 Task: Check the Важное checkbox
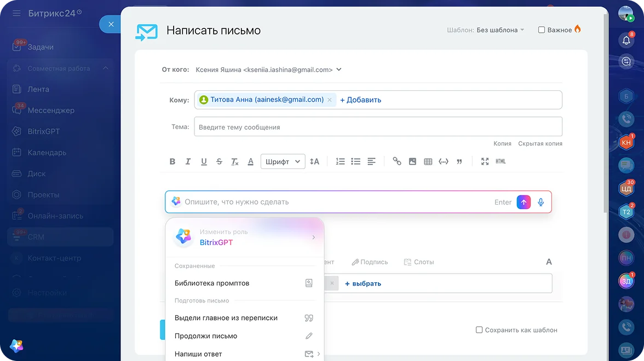[x=542, y=30]
